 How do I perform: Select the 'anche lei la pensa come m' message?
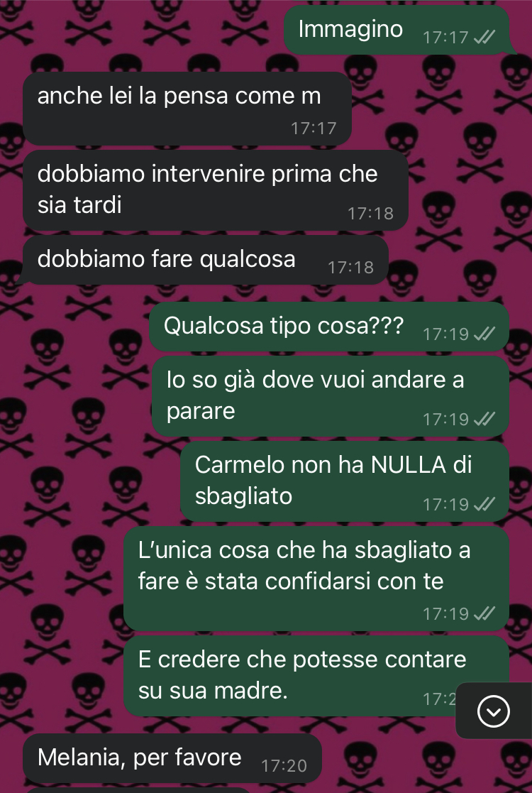(187, 108)
